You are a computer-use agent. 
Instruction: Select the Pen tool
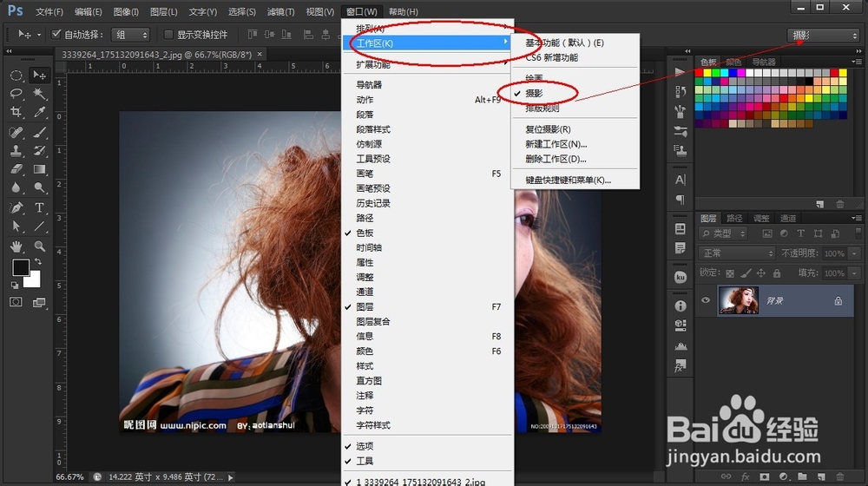16,207
